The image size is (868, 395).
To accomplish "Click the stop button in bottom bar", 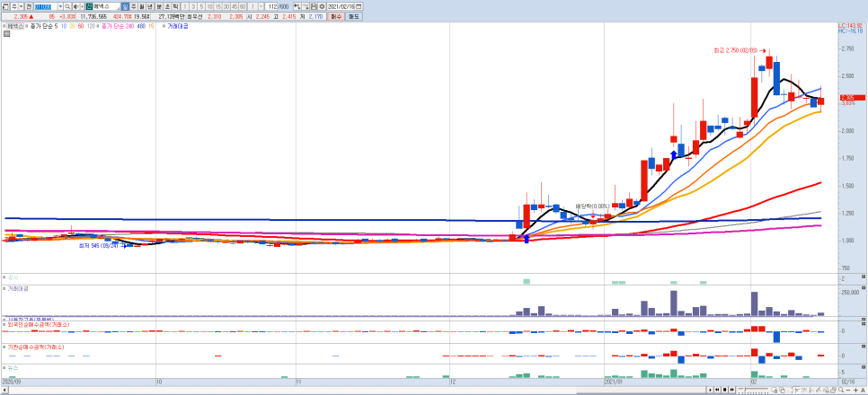I will click(x=724, y=390).
